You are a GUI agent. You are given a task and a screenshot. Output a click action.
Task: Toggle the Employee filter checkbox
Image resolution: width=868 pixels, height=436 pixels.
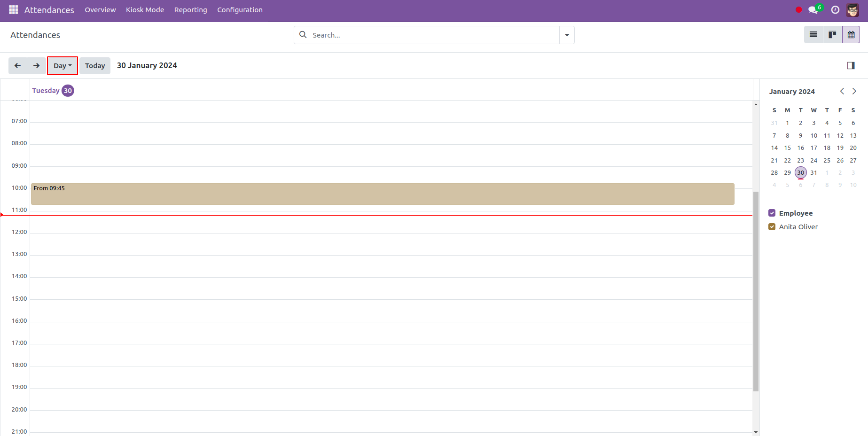pyautogui.click(x=772, y=213)
